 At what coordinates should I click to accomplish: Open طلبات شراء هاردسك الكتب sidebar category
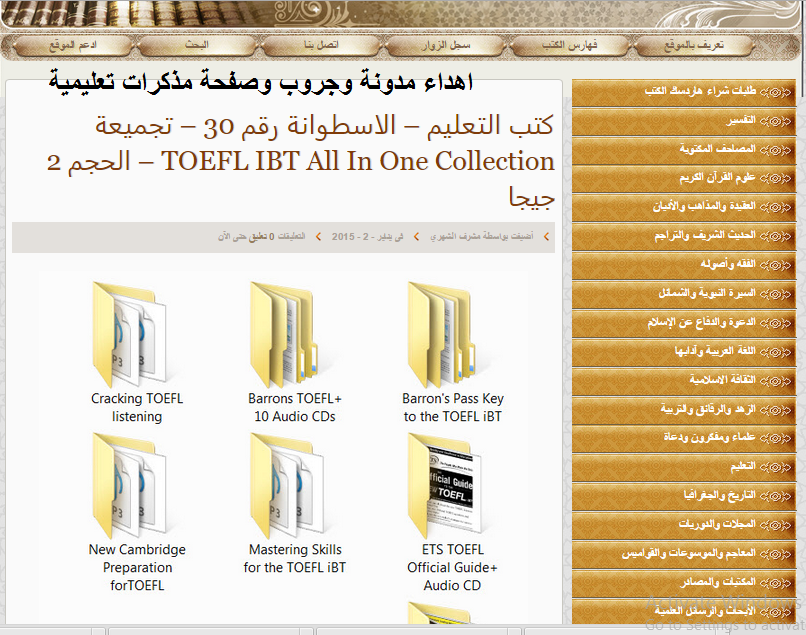(684, 92)
